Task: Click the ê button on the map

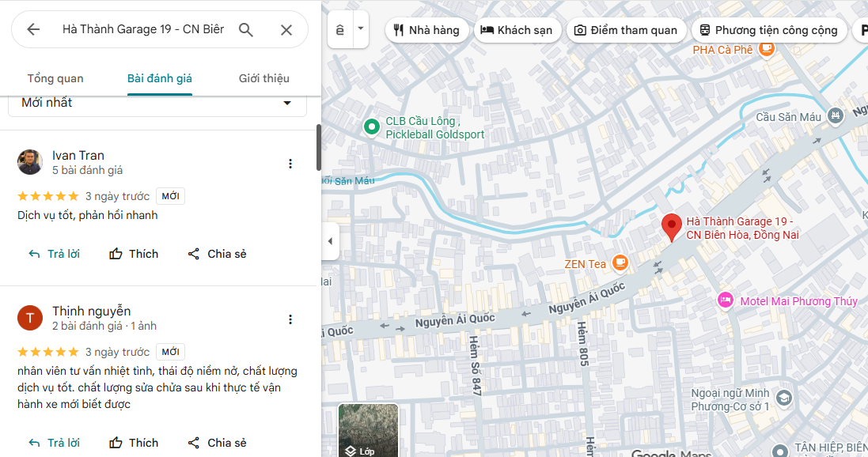Action: pos(340,29)
